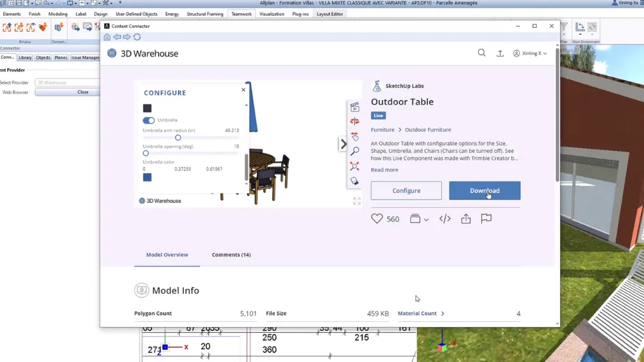Click the share icon below Download
Screen dimensions: 644x362
click(x=466, y=219)
